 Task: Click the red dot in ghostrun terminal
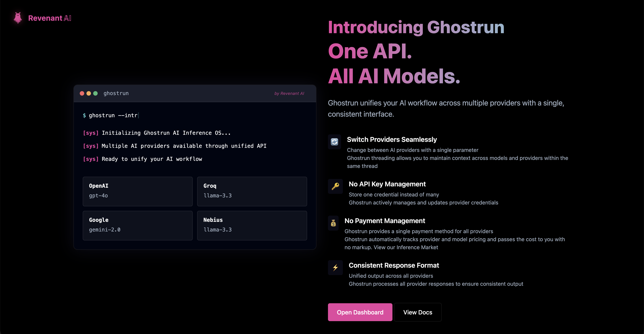click(82, 93)
